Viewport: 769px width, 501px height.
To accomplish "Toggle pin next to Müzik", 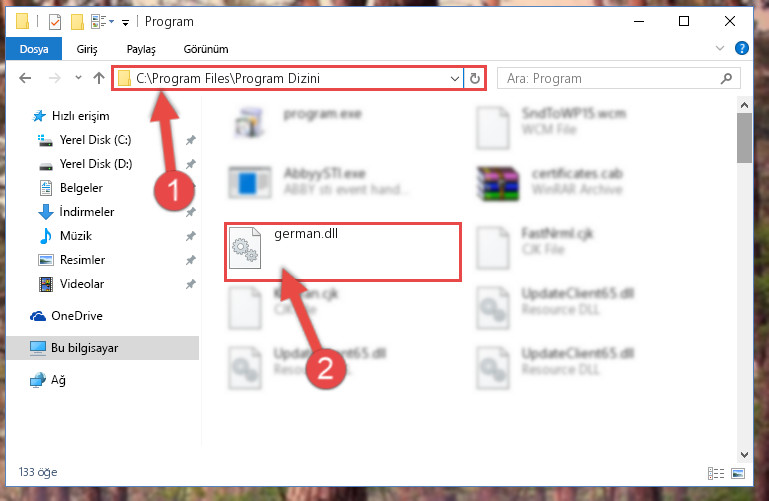I will click(191, 236).
